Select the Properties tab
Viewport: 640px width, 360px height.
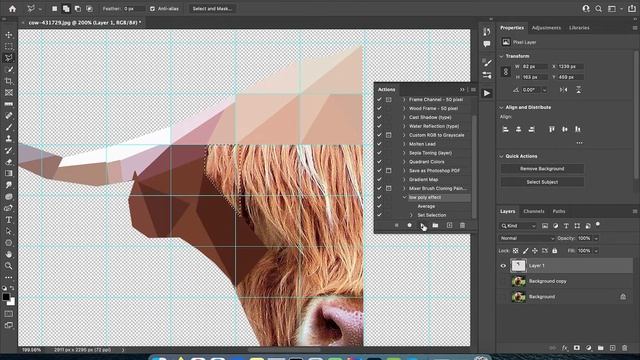[x=512, y=28]
